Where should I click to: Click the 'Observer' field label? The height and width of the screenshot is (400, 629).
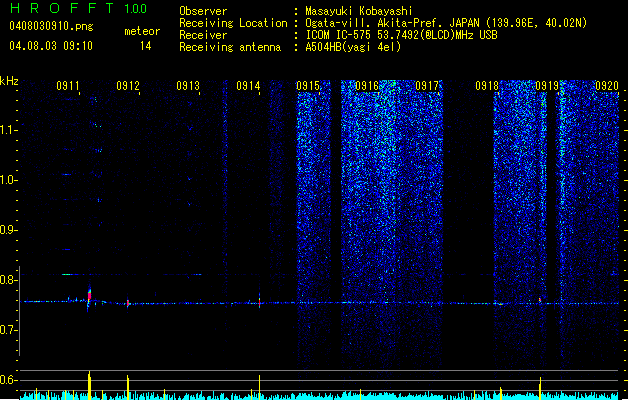pos(203,11)
